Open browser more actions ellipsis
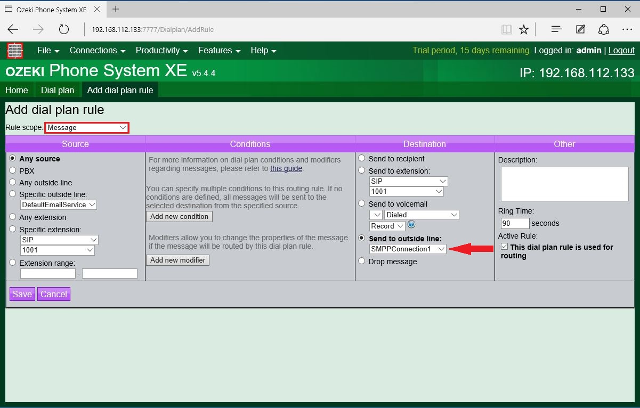640x408 pixels. 627,29
